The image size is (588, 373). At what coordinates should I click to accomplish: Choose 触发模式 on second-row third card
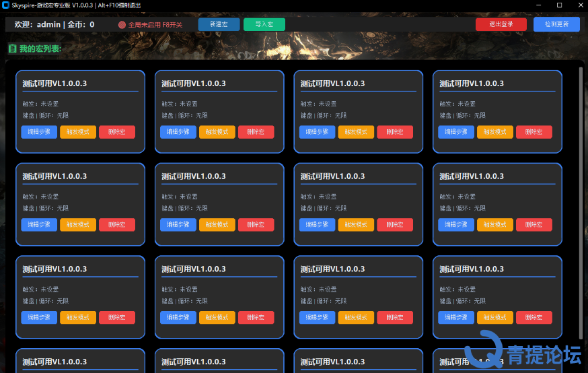pos(356,225)
